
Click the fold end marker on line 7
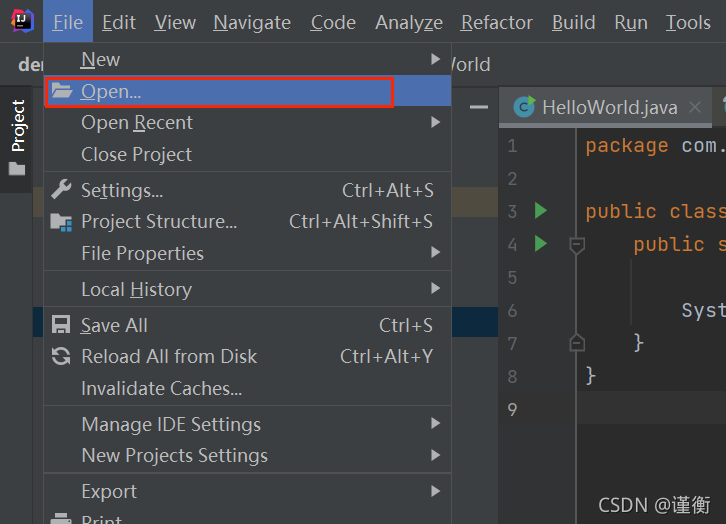click(577, 343)
